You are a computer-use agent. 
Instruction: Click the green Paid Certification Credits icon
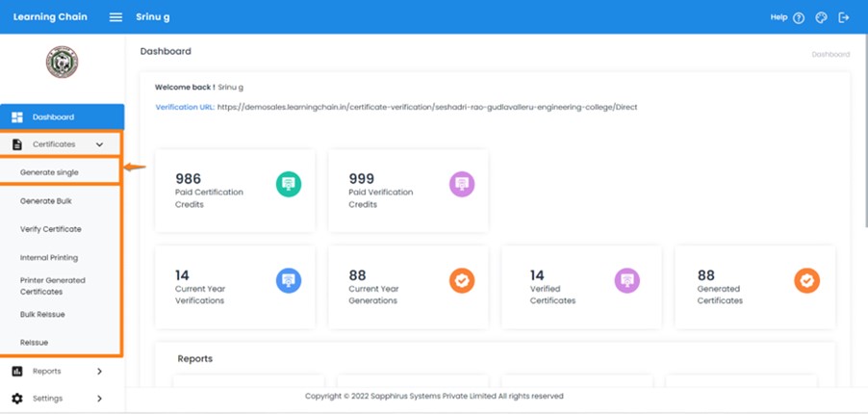(x=289, y=184)
